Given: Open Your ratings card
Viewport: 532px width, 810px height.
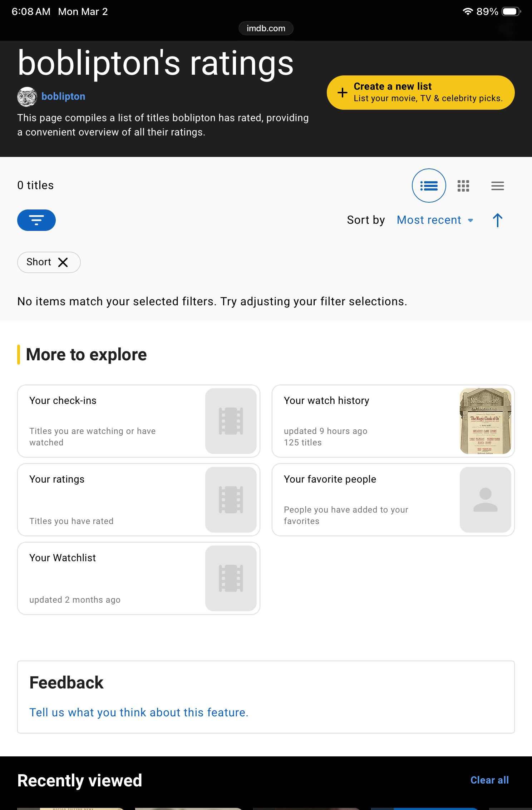Looking at the screenshot, I should (x=107, y=500).
